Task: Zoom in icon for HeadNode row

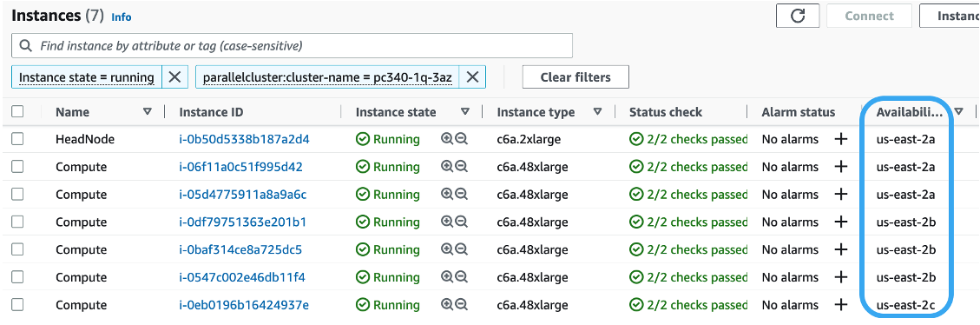Action: [x=447, y=139]
